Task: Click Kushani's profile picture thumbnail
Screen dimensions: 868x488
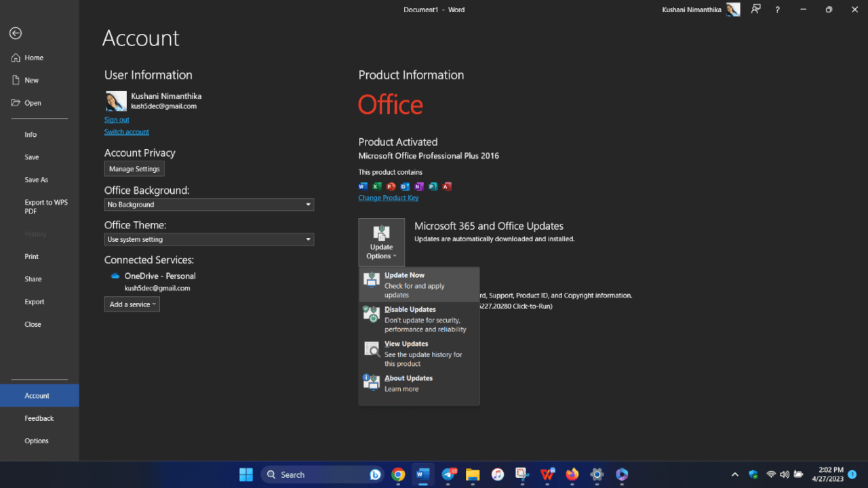Action: coord(115,100)
